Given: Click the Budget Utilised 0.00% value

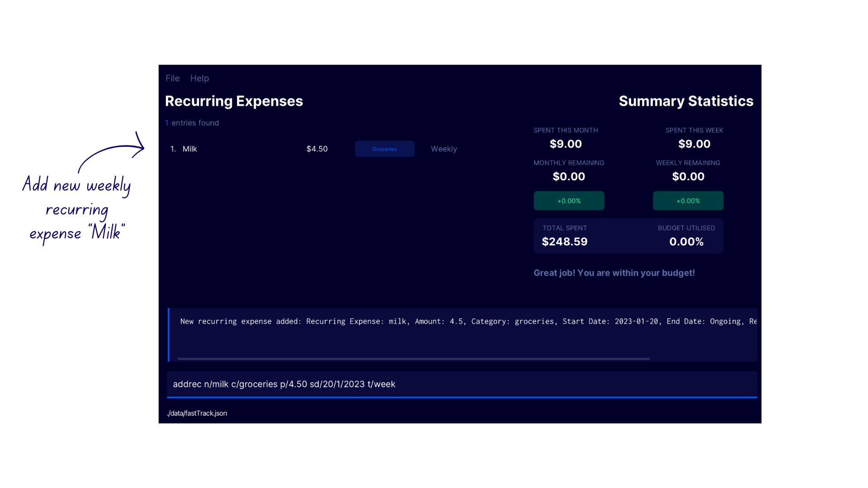Looking at the screenshot, I should pyautogui.click(x=686, y=242).
